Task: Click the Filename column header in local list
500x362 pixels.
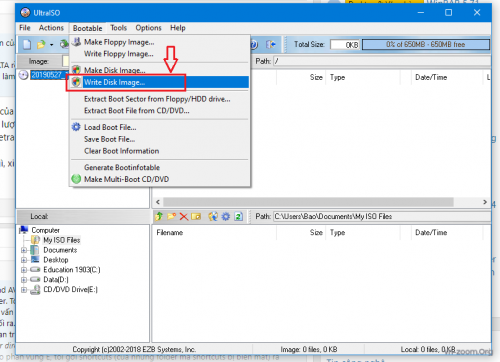Action: 214,233
